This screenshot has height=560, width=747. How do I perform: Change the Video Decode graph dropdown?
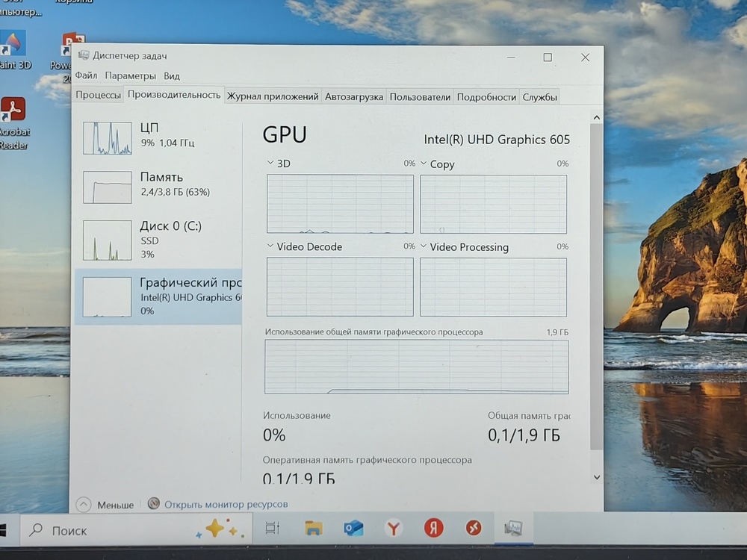(270, 246)
